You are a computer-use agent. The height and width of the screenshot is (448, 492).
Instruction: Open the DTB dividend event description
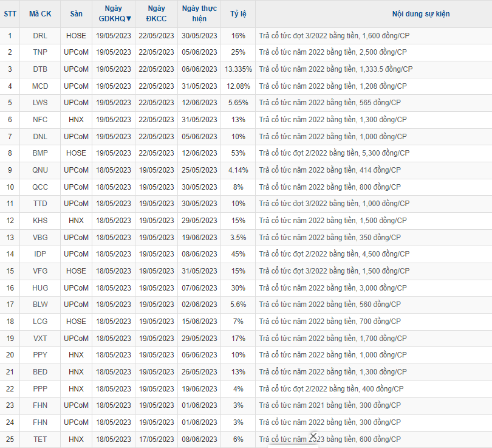pyautogui.click(x=335, y=69)
